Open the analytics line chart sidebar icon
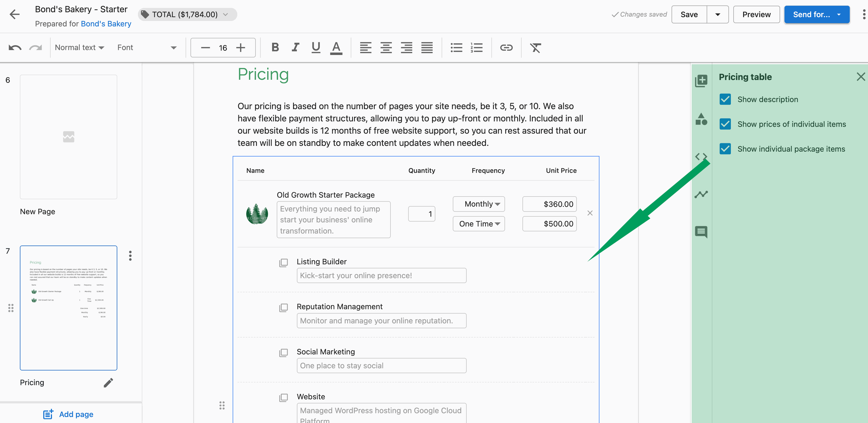Image resolution: width=868 pixels, height=423 pixels. (x=701, y=194)
